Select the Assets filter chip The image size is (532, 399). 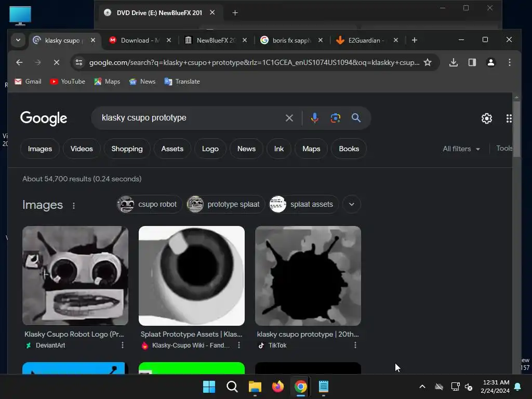(x=172, y=149)
